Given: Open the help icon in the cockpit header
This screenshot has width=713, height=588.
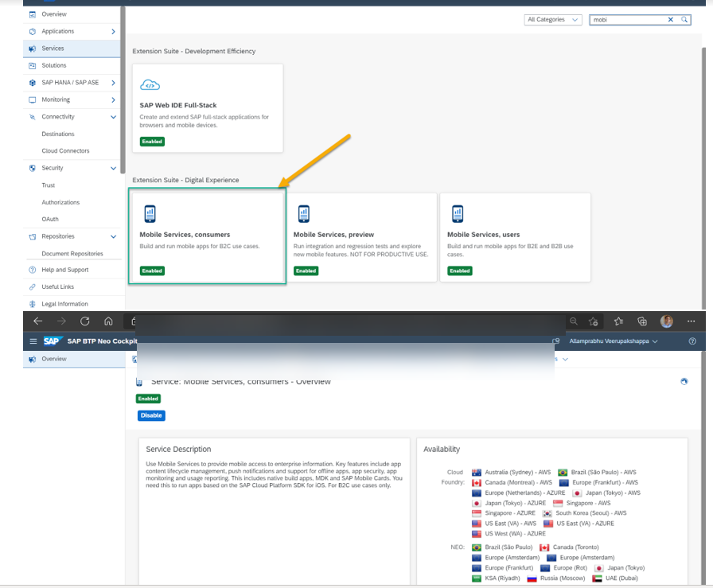Looking at the screenshot, I should [x=692, y=341].
